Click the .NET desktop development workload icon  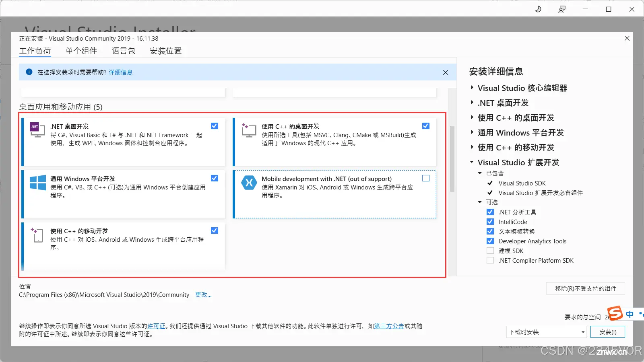pos(37,130)
